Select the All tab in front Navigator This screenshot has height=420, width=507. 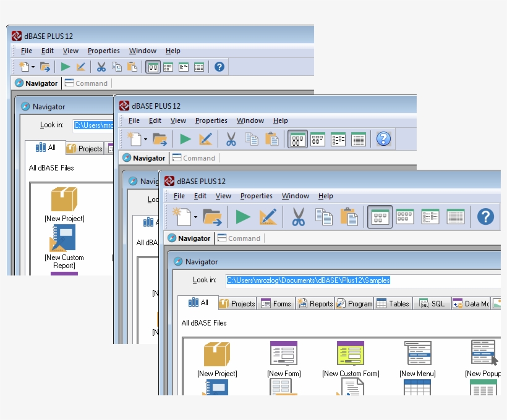click(x=198, y=303)
